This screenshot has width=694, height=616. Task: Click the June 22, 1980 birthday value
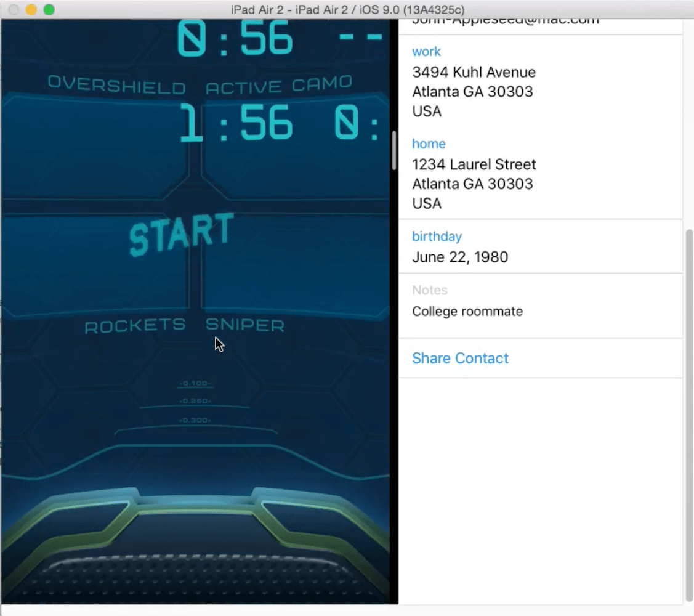tap(460, 257)
